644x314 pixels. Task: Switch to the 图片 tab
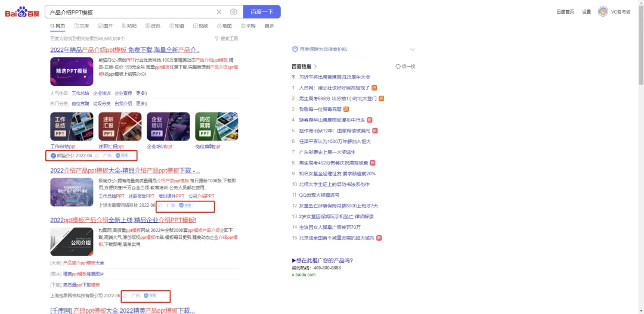click(x=105, y=26)
